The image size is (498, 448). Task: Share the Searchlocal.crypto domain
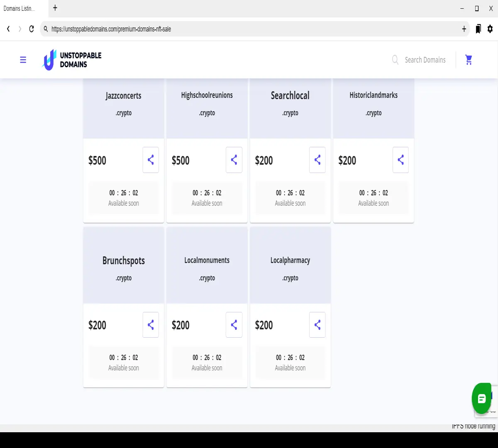pos(317,160)
